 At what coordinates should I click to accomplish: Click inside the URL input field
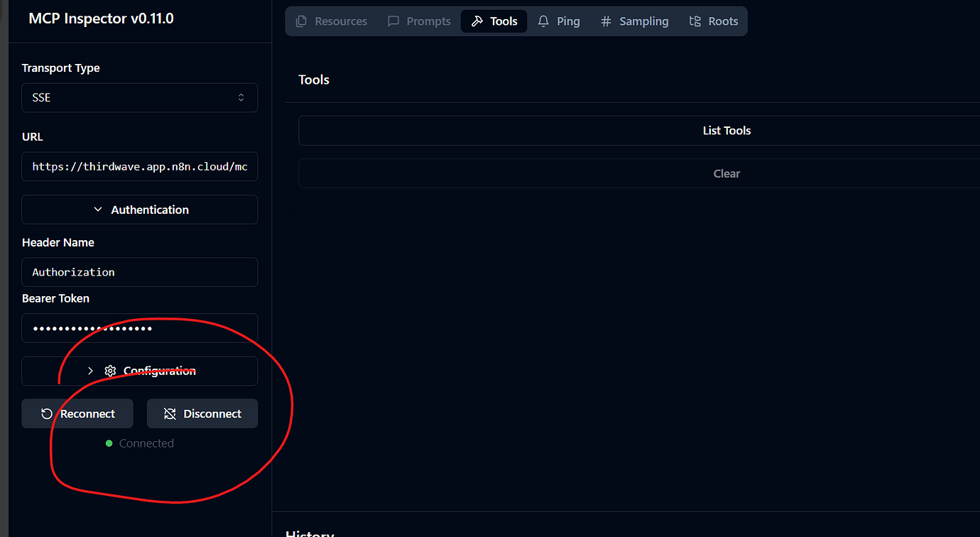[x=139, y=166]
